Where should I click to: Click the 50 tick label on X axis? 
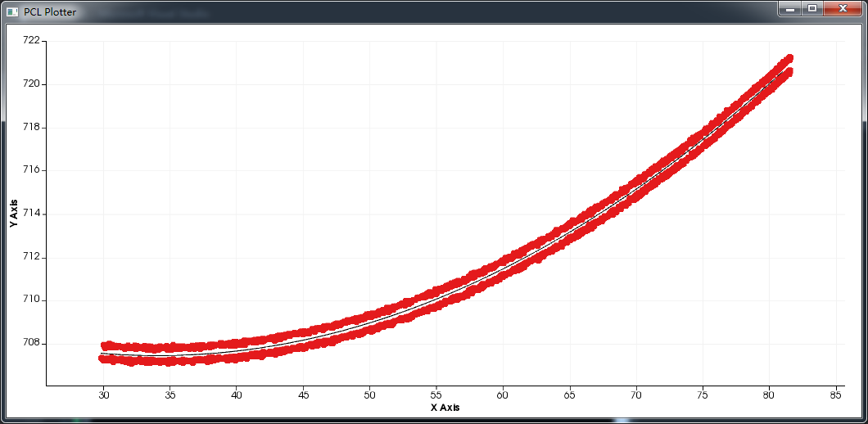coord(370,395)
